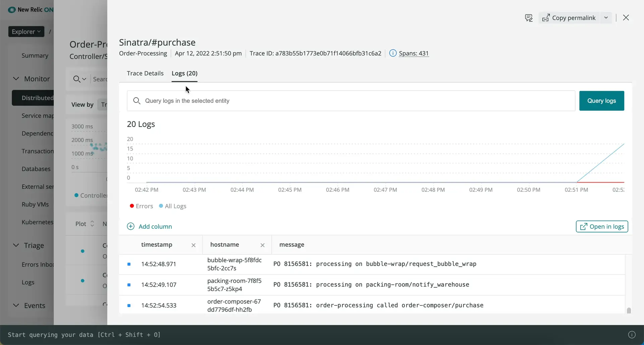Select the log row at 14:52:54.533
The width and height of the screenshot is (644, 345).
372,305
